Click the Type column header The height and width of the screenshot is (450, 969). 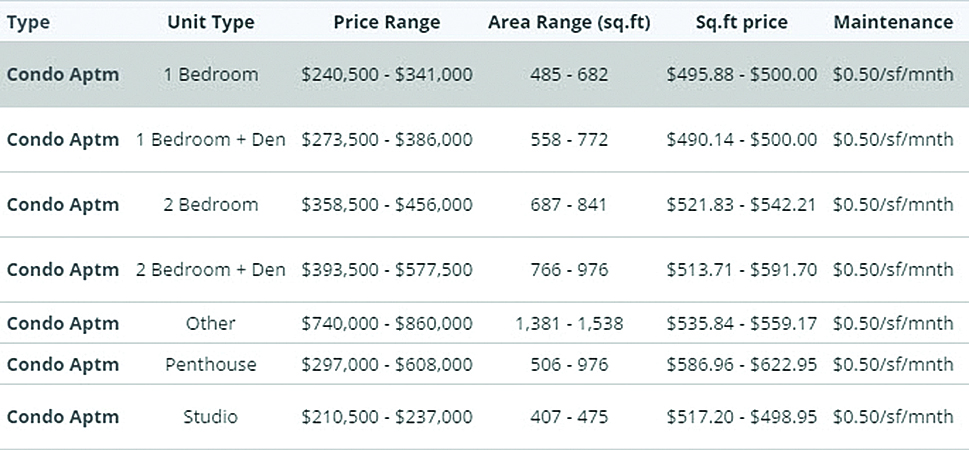28,22
